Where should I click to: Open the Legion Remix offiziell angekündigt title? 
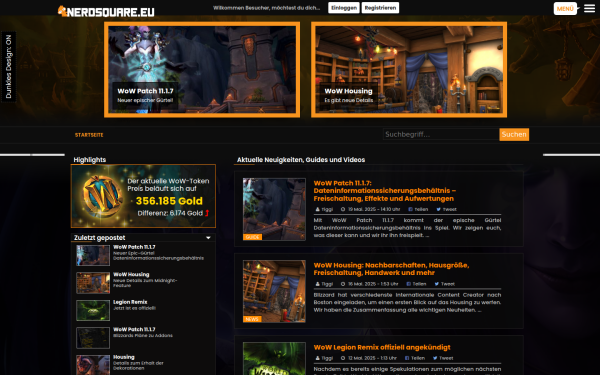click(x=382, y=347)
